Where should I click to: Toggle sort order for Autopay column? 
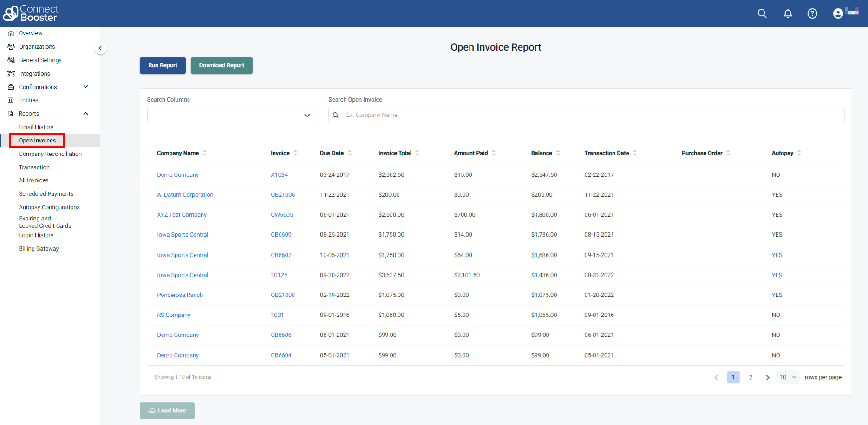click(799, 153)
